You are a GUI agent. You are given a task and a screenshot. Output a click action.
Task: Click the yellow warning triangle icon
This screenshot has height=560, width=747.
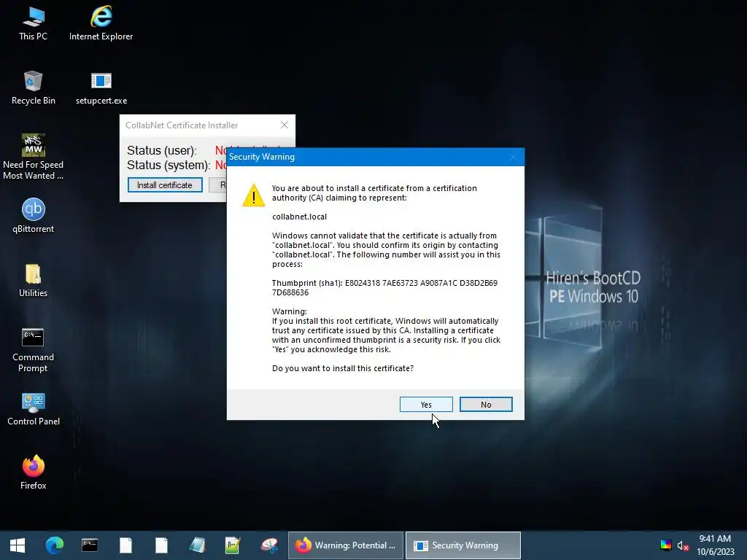253,195
